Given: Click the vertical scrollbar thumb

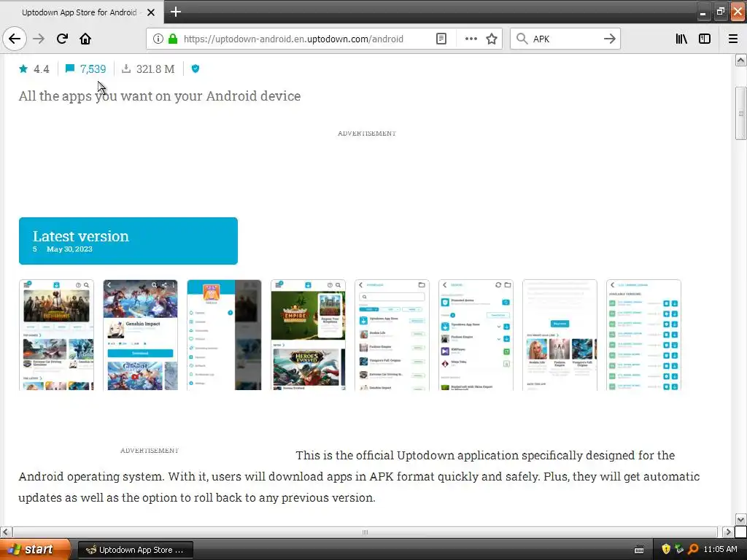Looking at the screenshot, I should [740, 113].
